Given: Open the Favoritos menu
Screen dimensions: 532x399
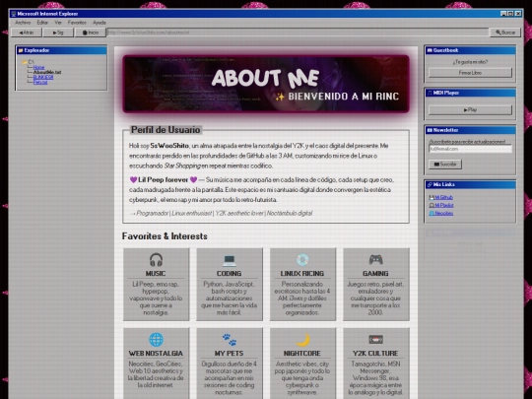Looking at the screenshot, I should click(x=77, y=23).
